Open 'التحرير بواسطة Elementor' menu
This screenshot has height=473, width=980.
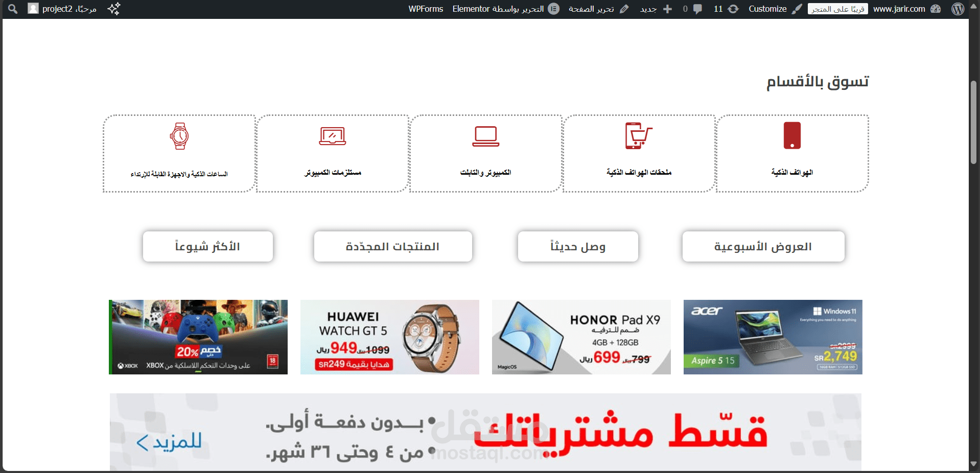(x=498, y=9)
